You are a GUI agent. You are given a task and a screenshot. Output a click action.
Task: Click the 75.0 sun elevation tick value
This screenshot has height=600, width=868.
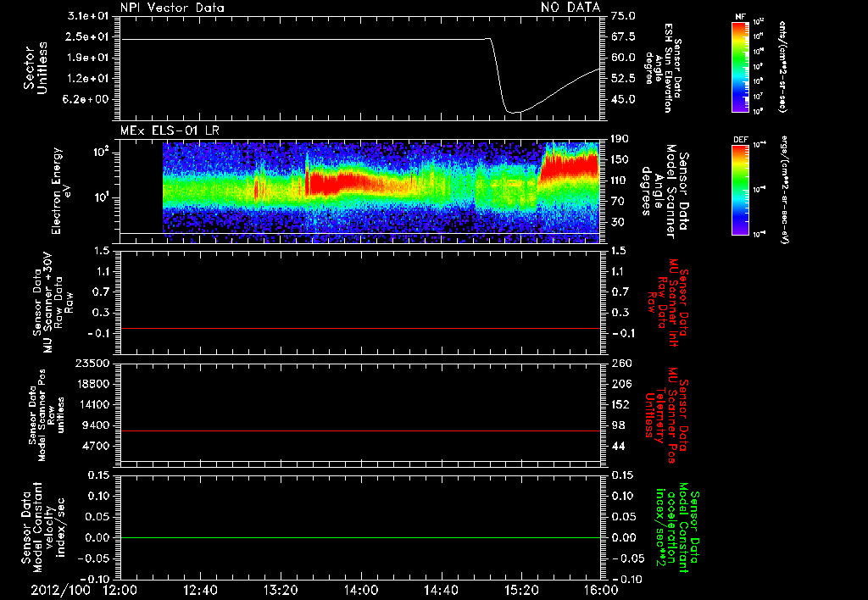(623, 16)
